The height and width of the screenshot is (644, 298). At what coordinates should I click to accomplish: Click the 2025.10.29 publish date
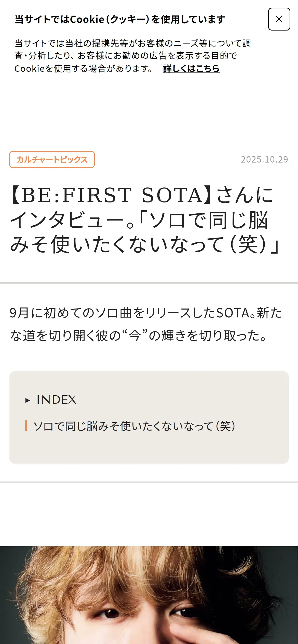264,159
